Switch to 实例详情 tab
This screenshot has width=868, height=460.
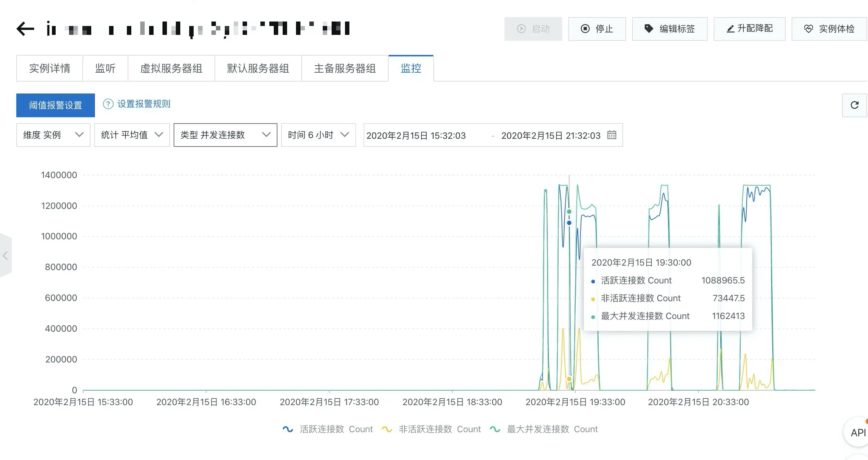point(50,68)
